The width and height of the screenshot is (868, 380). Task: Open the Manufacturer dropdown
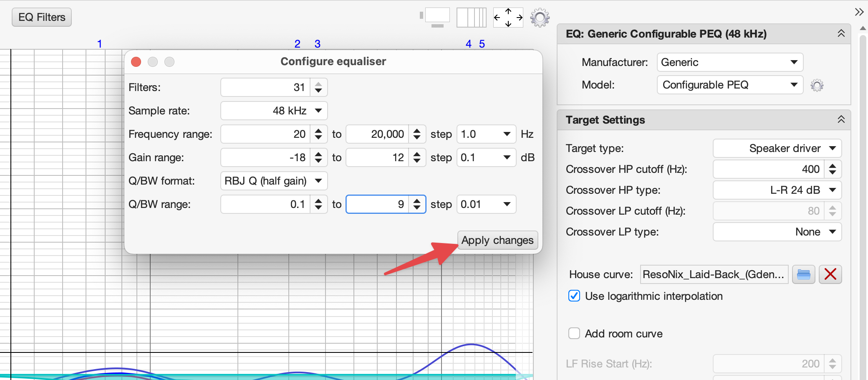coord(729,62)
